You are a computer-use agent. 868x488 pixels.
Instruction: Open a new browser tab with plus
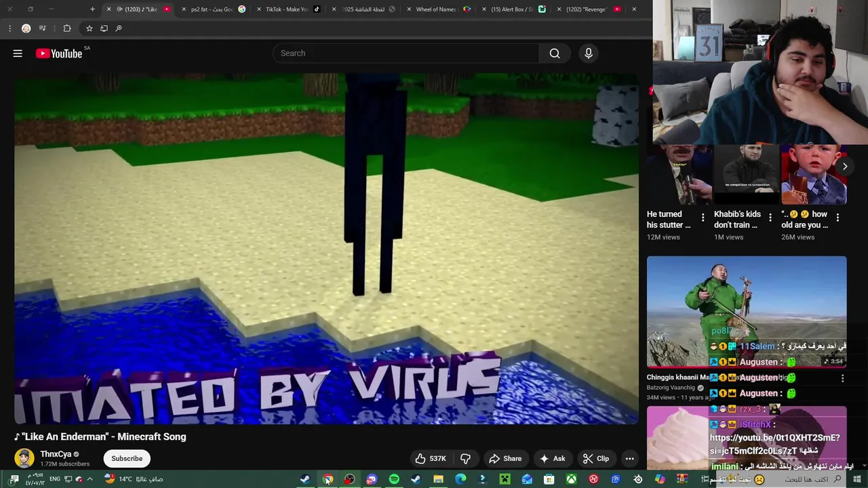(x=92, y=9)
